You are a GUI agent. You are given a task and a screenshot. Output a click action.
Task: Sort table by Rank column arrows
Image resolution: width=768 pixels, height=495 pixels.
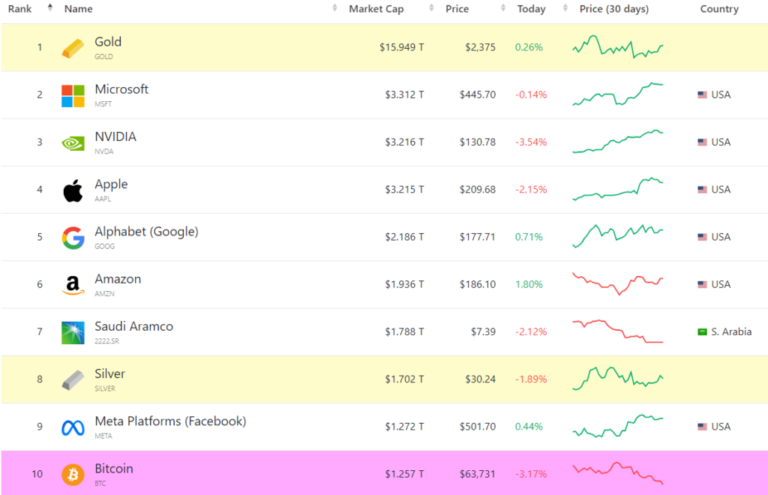[50, 7]
